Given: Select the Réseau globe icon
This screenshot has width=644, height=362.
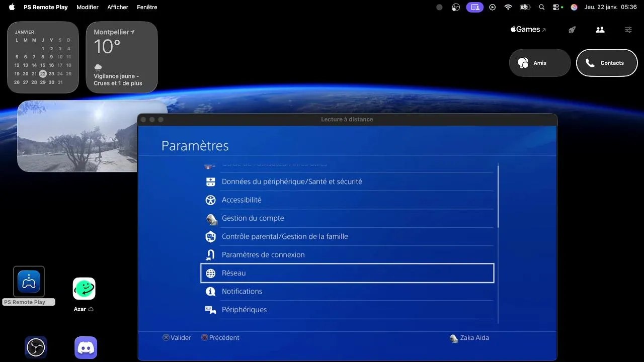Looking at the screenshot, I should click(x=211, y=273).
